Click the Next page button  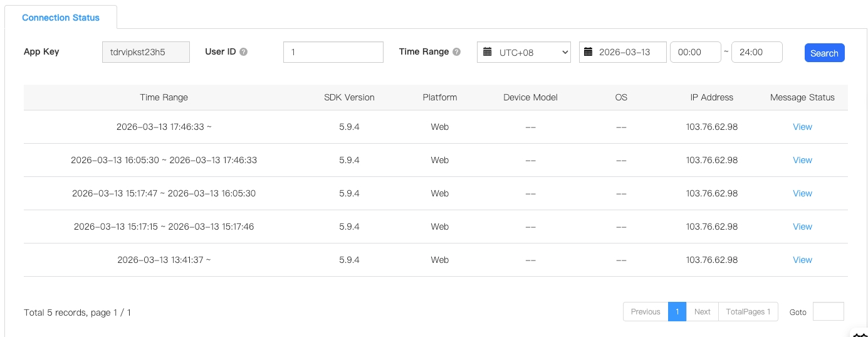tap(702, 312)
